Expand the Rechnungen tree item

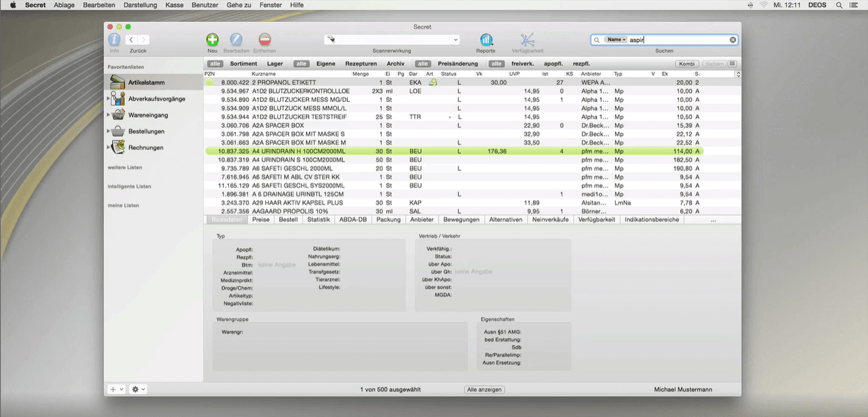[x=108, y=147]
